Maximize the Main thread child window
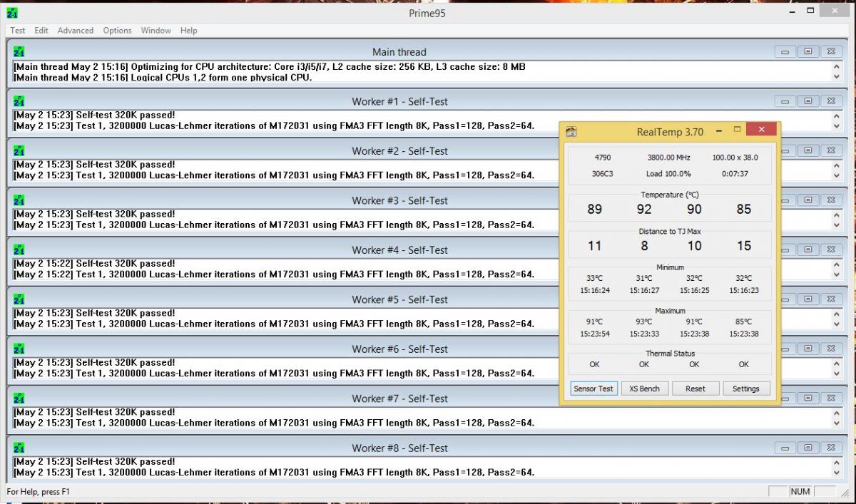 coord(808,52)
